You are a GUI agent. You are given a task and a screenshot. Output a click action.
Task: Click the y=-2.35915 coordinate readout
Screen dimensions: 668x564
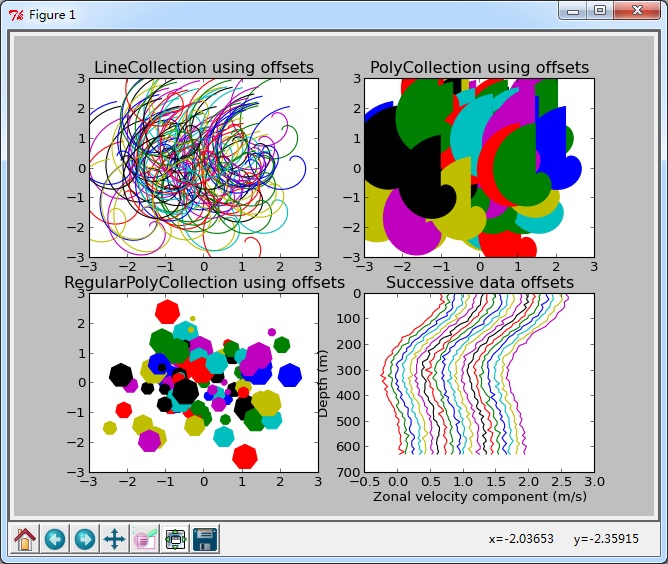pos(606,539)
